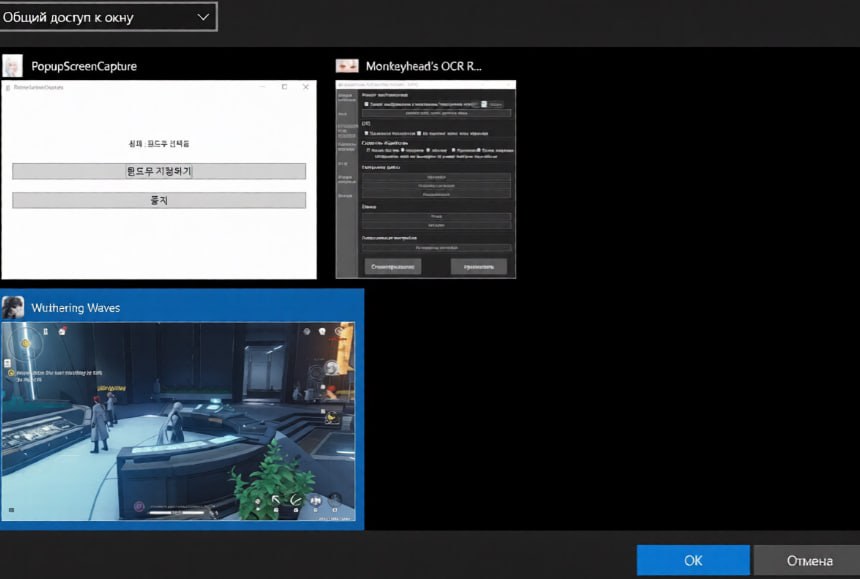Click the PopupScreenCapture app icon
The width and height of the screenshot is (860, 579).
coord(13,66)
